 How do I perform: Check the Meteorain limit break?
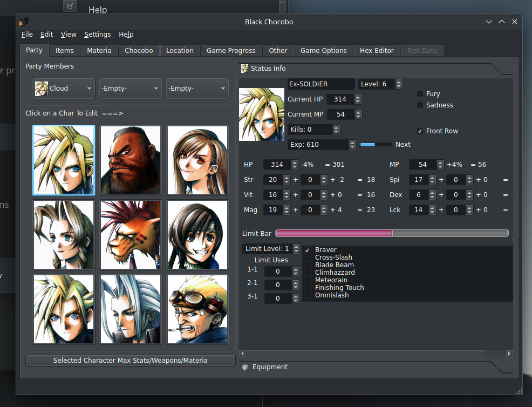click(308, 280)
